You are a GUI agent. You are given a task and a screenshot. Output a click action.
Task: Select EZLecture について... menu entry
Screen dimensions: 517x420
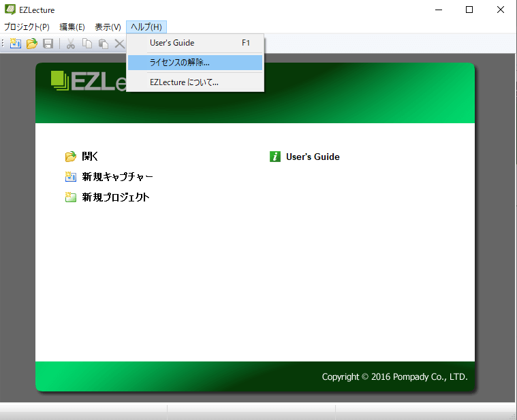(195, 82)
